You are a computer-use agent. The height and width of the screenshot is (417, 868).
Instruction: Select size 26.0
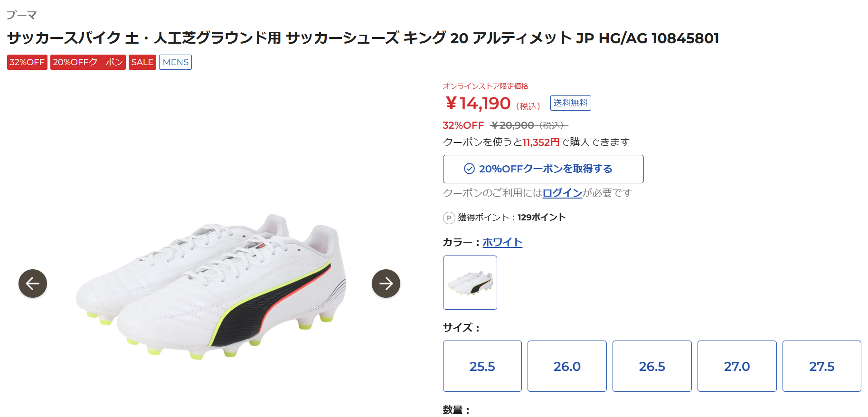click(x=567, y=366)
